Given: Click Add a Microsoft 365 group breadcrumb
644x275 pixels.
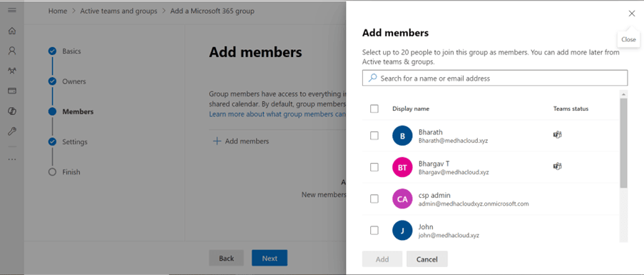Looking at the screenshot, I should [212, 11].
